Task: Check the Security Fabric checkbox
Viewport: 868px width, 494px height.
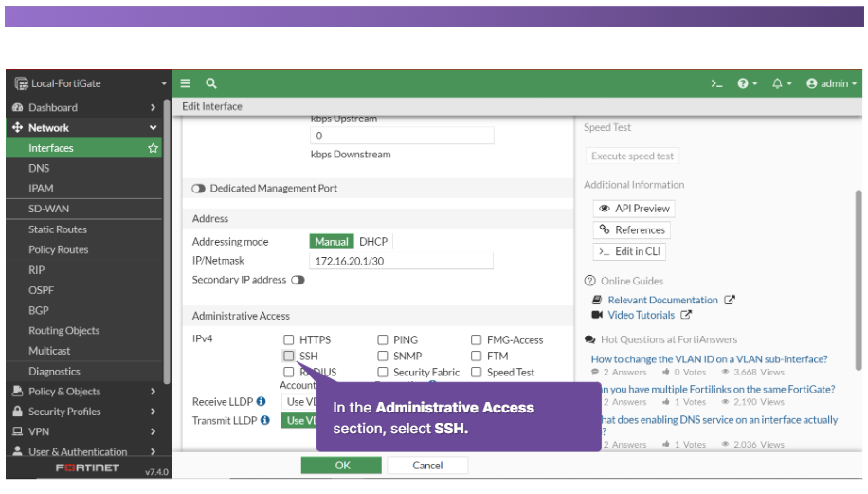Action: [x=383, y=373]
